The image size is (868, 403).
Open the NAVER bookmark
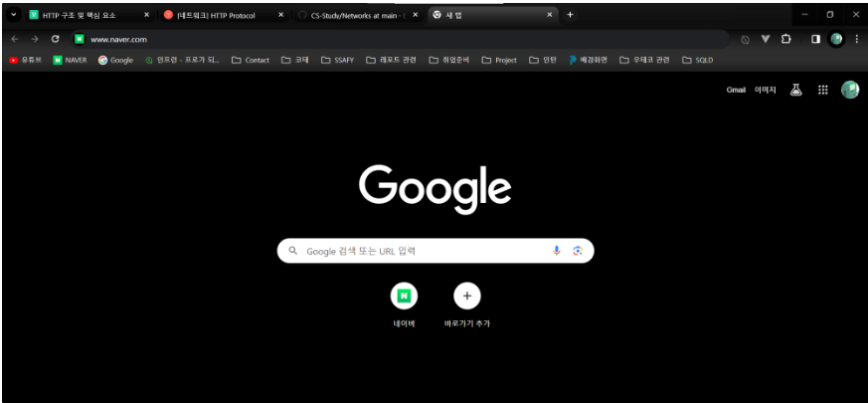coord(71,61)
